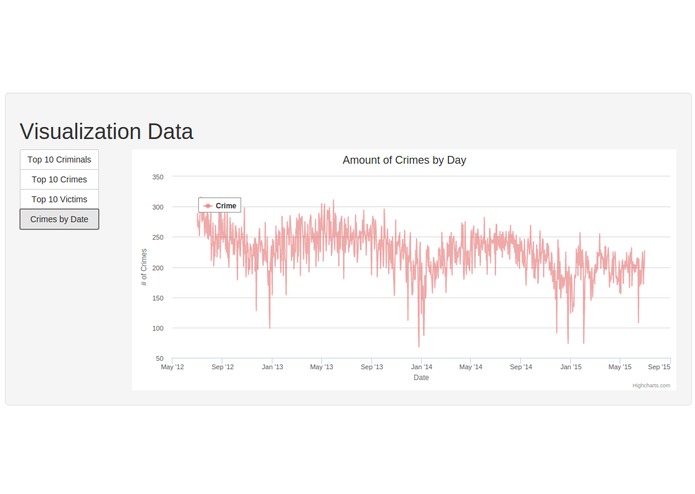The height and width of the screenshot is (494, 695).
Task: Click the 'Sep '15' x-axis label
Action: (659, 367)
